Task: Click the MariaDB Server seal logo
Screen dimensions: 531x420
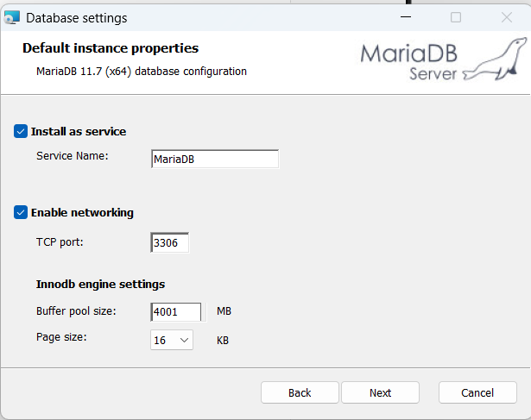Action: (x=444, y=60)
